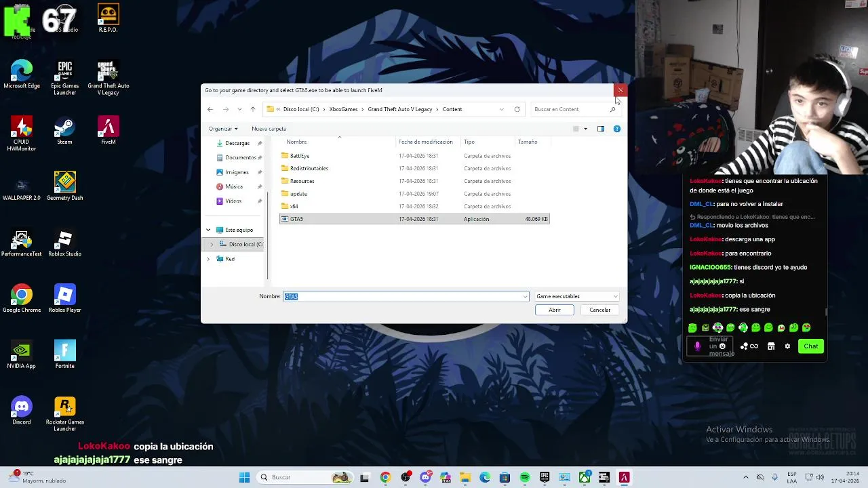The image size is (868, 488).
Task: Sort by Tipo column header
Action: click(469, 142)
